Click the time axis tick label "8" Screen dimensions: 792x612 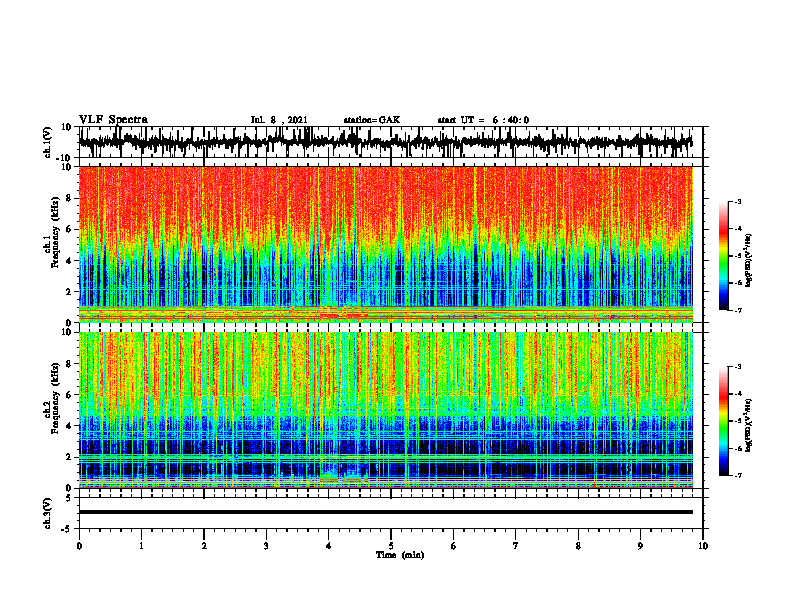(578, 546)
